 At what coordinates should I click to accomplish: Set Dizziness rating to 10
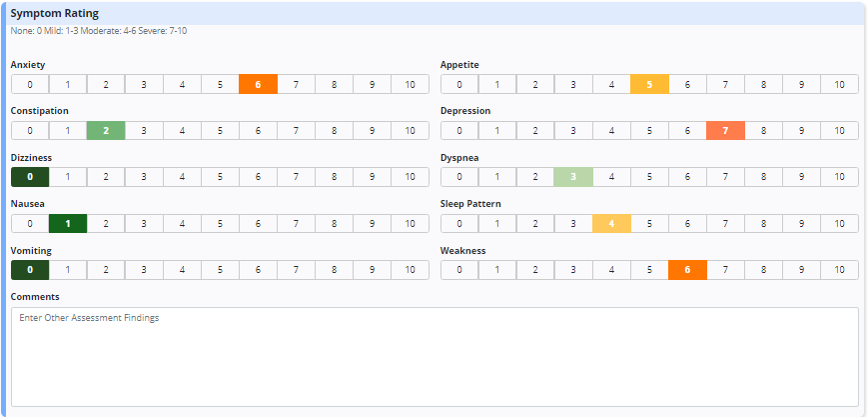click(410, 177)
